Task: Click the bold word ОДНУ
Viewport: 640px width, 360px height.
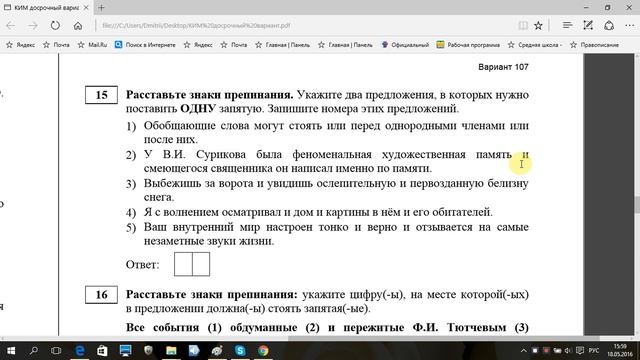Action: click(198, 109)
